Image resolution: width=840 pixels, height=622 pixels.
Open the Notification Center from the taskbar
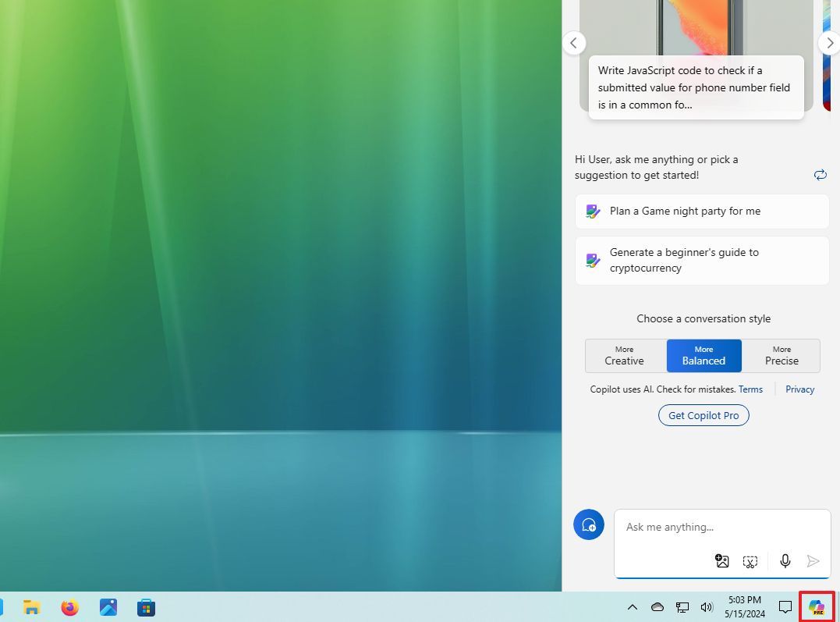(x=785, y=606)
